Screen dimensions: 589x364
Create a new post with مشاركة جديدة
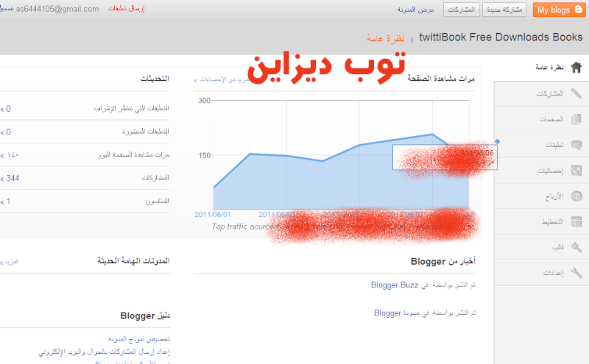(504, 10)
